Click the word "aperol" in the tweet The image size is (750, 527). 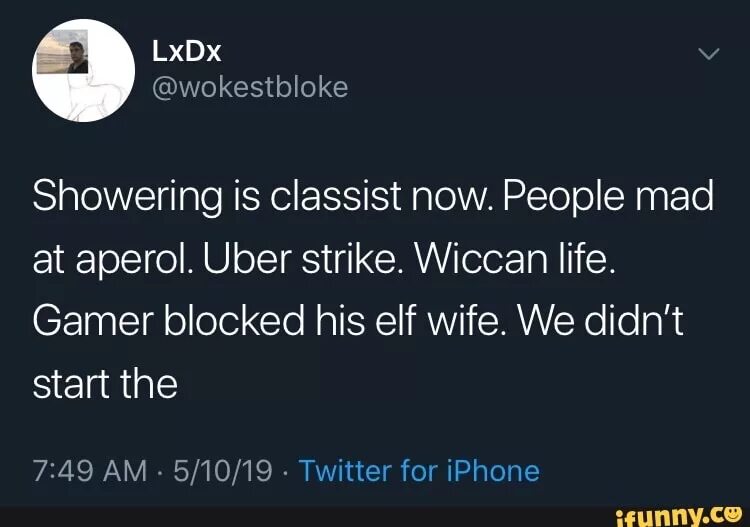(x=134, y=261)
